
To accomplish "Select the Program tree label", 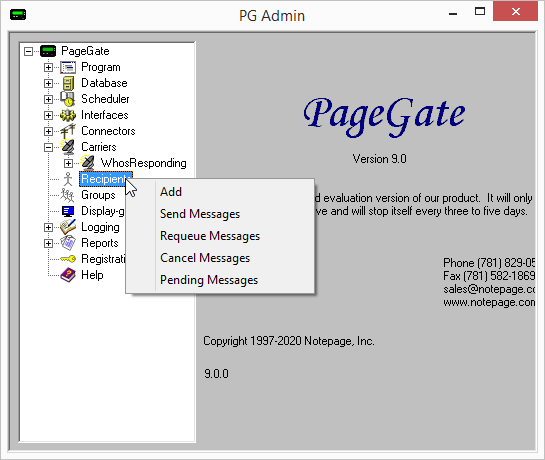I will click(101, 67).
